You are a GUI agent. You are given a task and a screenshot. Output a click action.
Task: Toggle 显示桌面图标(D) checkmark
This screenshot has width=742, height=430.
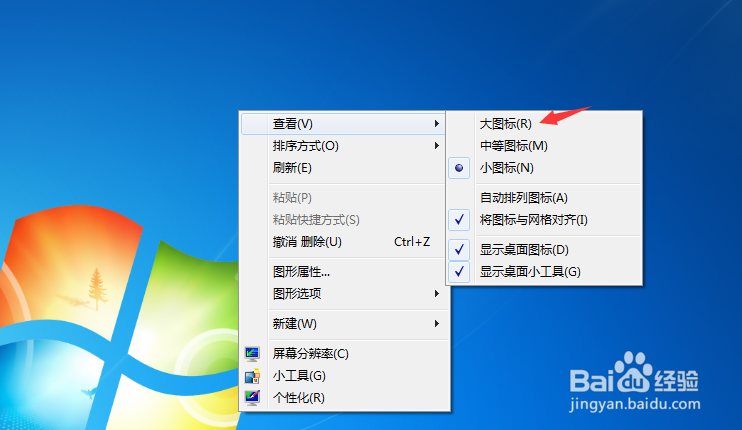tap(459, 249)
